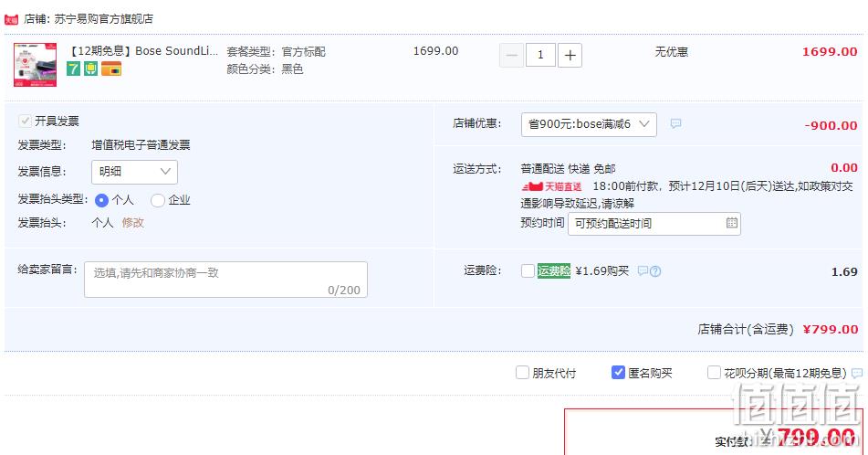Click the 天猫直送 delivery badge
The image size is (868, 455).
552,186
